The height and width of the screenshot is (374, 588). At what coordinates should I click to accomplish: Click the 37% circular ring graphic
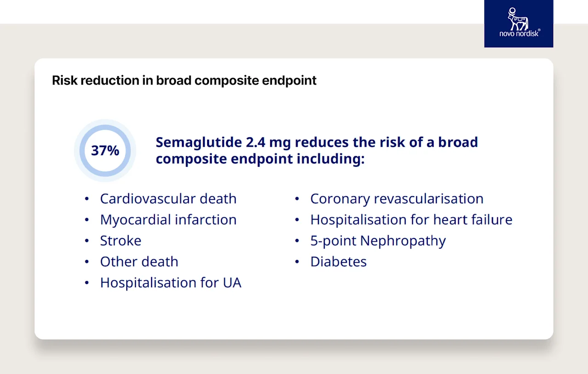tap(105, 151)
